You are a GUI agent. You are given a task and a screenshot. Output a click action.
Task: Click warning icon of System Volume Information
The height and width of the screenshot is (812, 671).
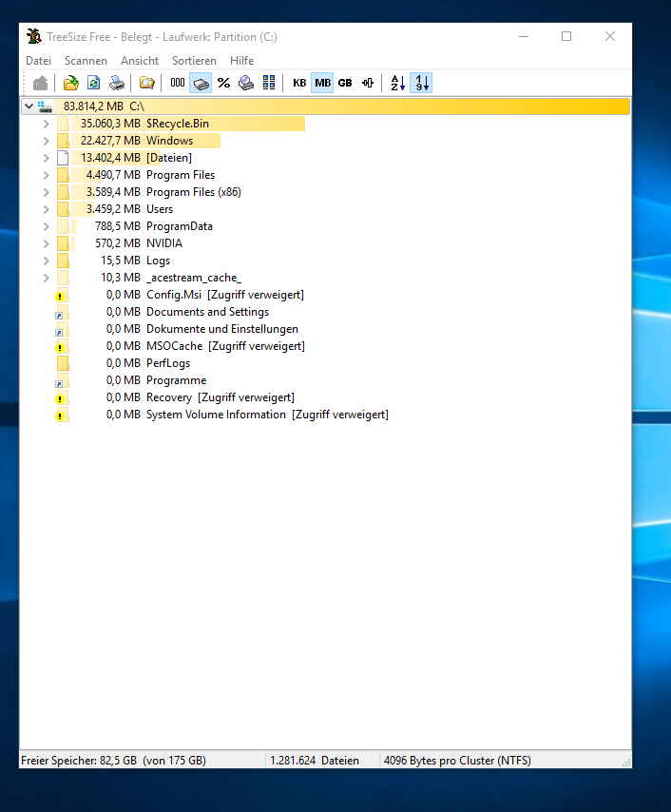(62, 415)
